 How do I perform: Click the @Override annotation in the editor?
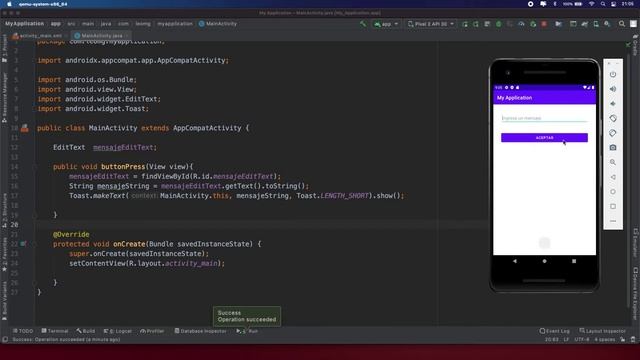point(71,234)
